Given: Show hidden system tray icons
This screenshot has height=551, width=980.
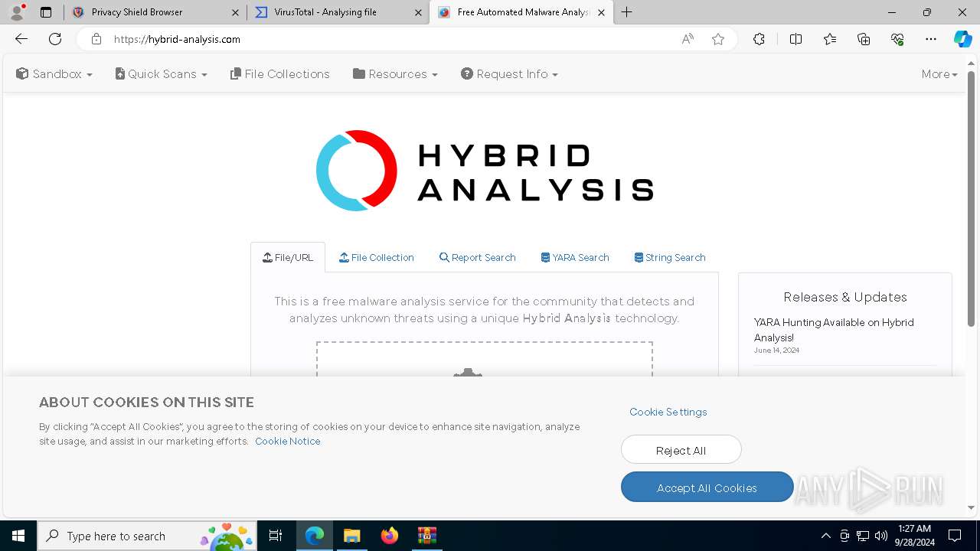Looking at the screenshot, I should tap(825, 536).
